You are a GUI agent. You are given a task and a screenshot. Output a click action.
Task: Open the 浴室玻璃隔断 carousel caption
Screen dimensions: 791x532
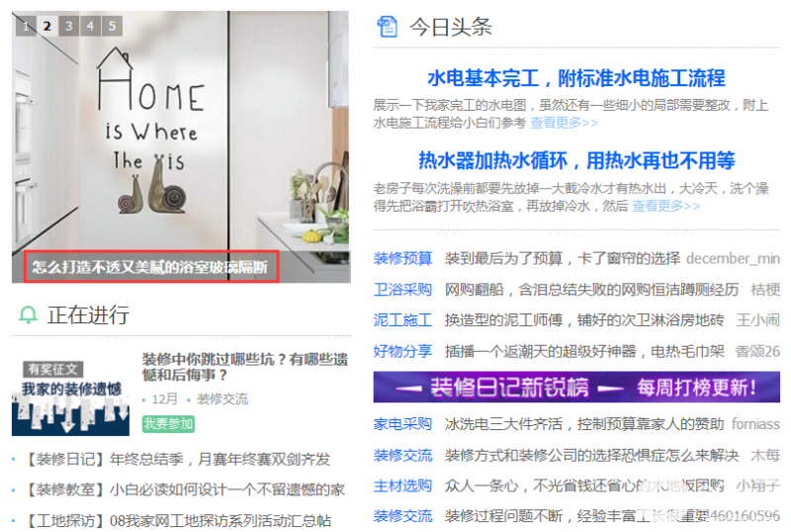[150, 267]
